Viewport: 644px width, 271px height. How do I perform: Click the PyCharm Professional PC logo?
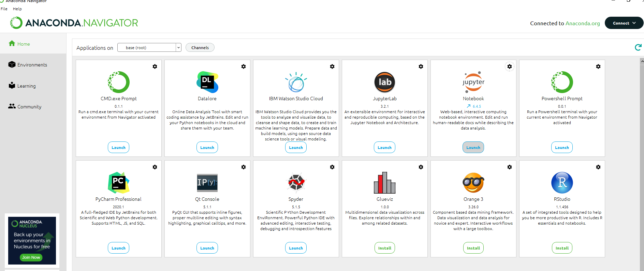119,183
